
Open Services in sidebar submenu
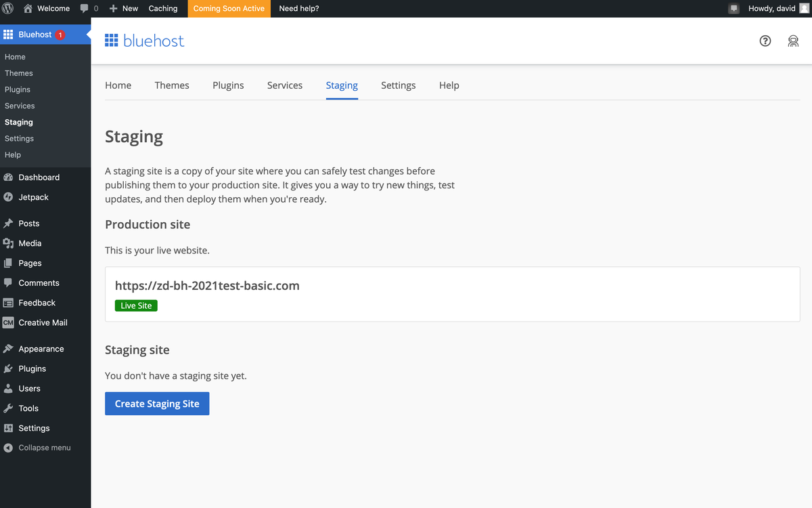(x=20, y=106)
